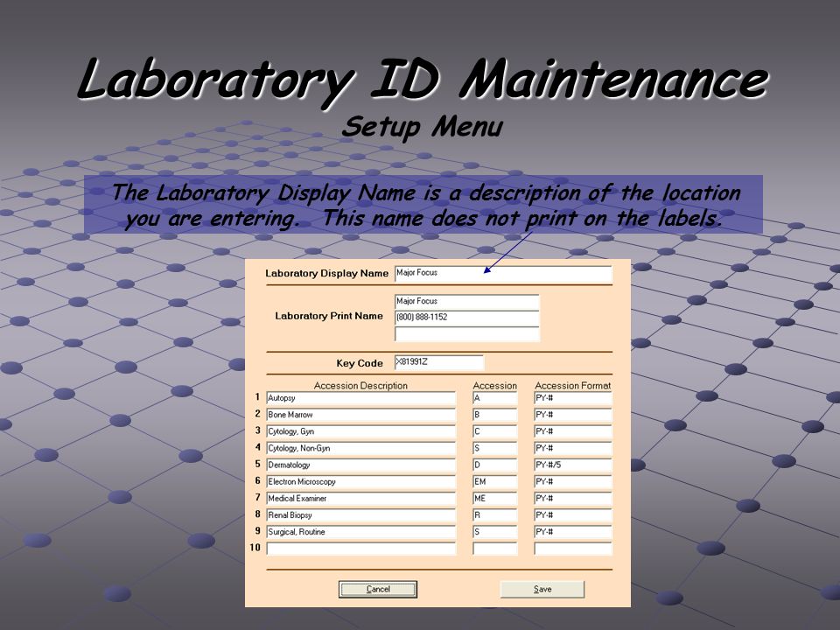
Task: Click the Accession Description column header
Action: click(360, 386)
